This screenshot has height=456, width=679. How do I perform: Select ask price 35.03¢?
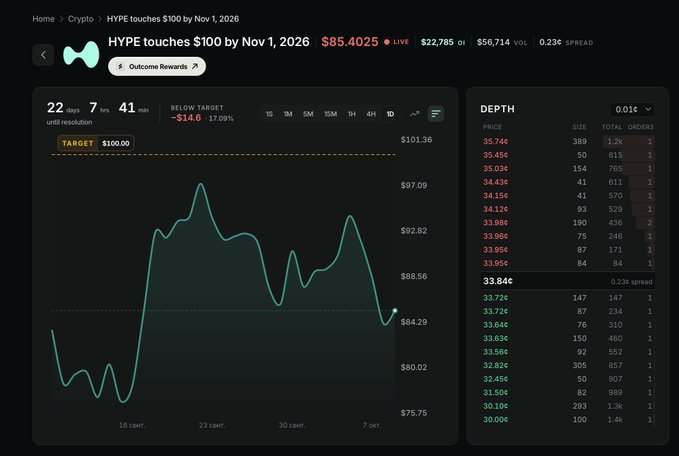click(x=496, y=168)
